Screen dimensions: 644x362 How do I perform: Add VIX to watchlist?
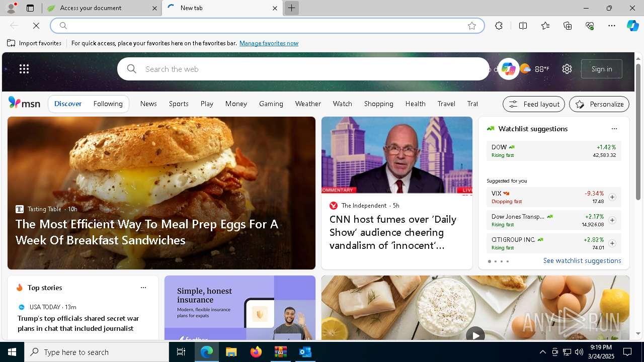tap(612, 197)
